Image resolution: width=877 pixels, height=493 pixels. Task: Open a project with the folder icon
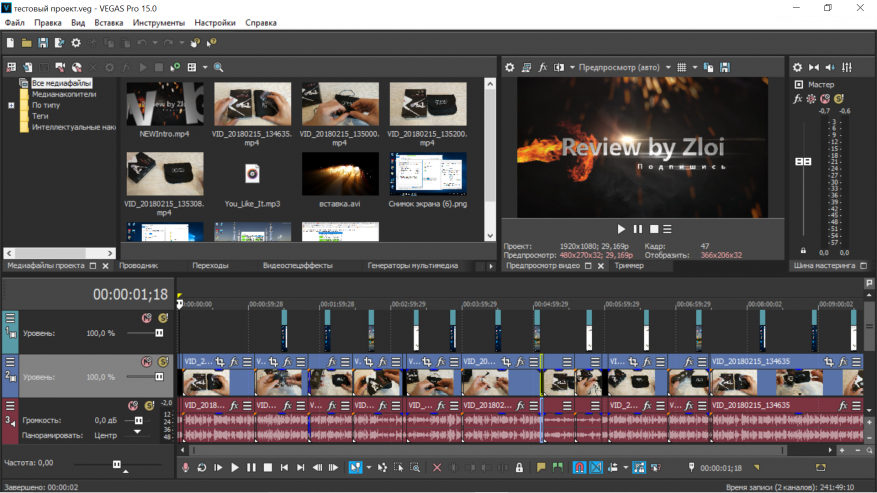click(x=26, y=43)
